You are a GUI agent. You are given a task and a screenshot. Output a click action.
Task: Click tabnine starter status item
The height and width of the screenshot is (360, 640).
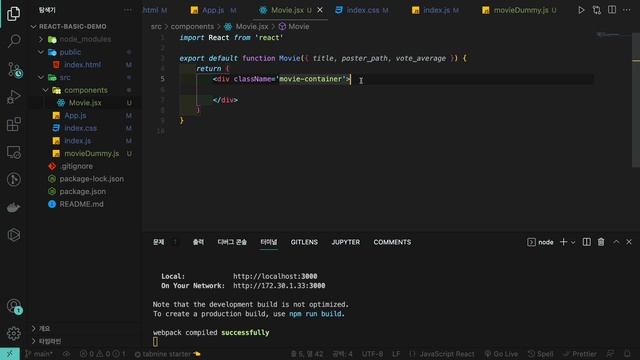point(167,354)
